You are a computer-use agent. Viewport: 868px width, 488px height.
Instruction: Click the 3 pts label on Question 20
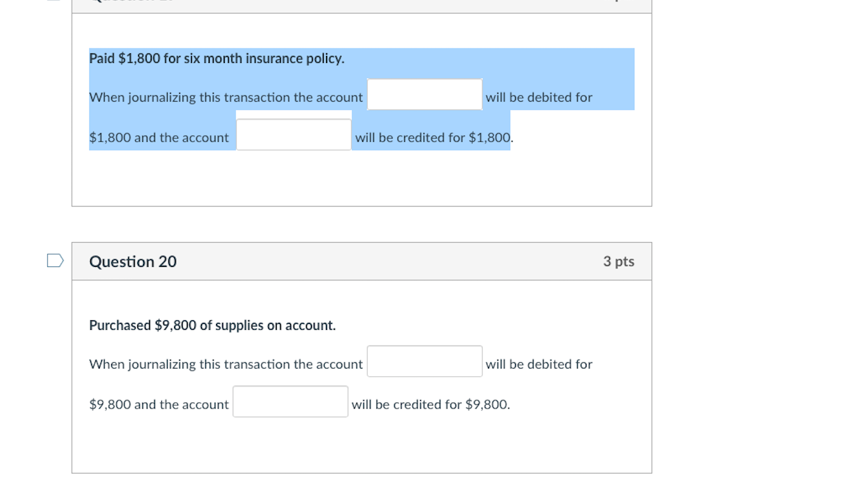pyautogui.click(x=618, y=261)
